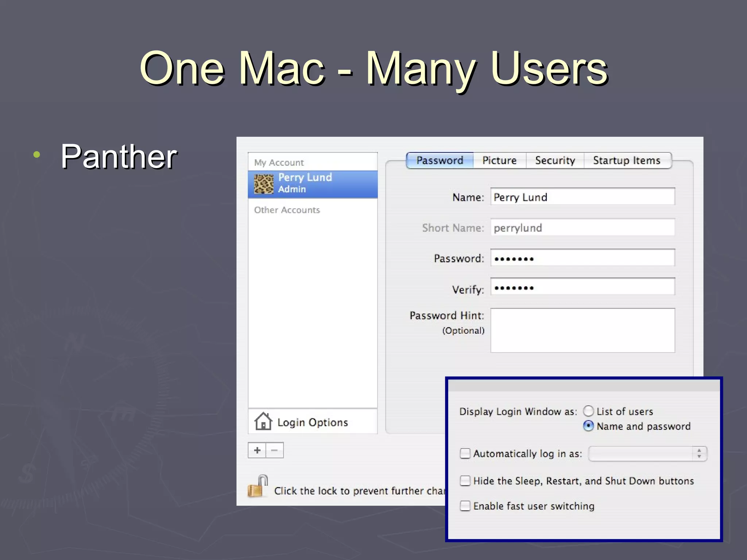Select the List of users radio button
The width and height of the screenshot is (747, 560).
(x=588, y=411)
